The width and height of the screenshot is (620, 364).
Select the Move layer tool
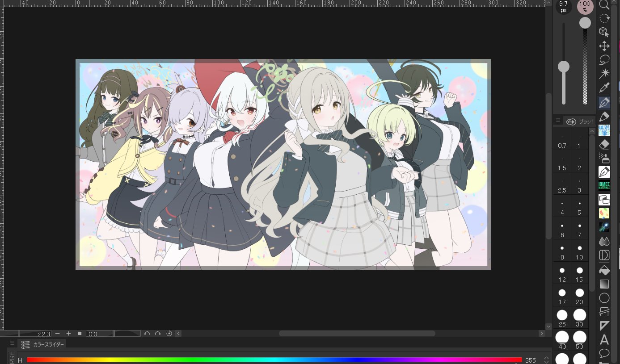click(x=604, y=46)
